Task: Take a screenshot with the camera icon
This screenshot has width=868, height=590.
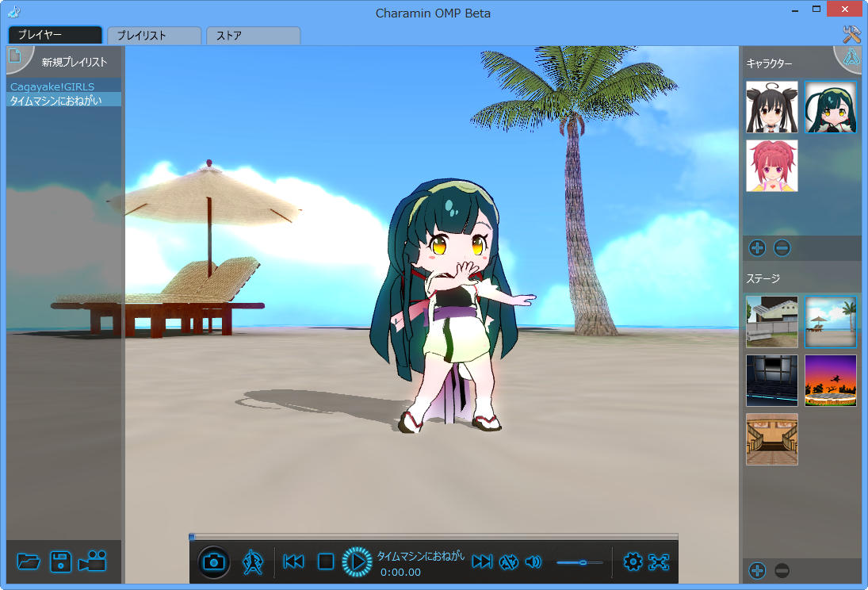Action: click(x=214, y=562)
